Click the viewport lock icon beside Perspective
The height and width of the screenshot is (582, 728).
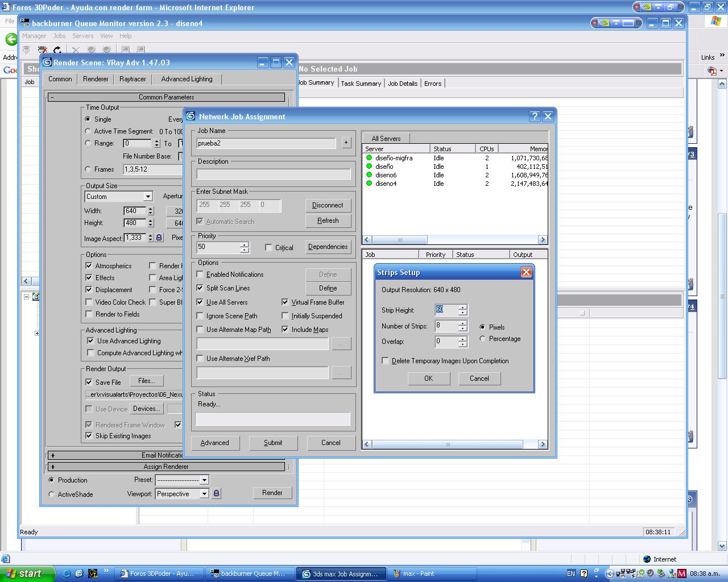click(x=216, y=493)
